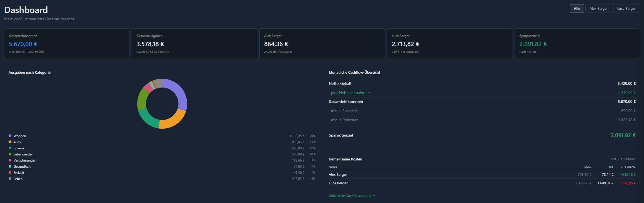The width and height of the screenshot is (644, 203).
Task: Click the IST column header
Action: [611, 167]
